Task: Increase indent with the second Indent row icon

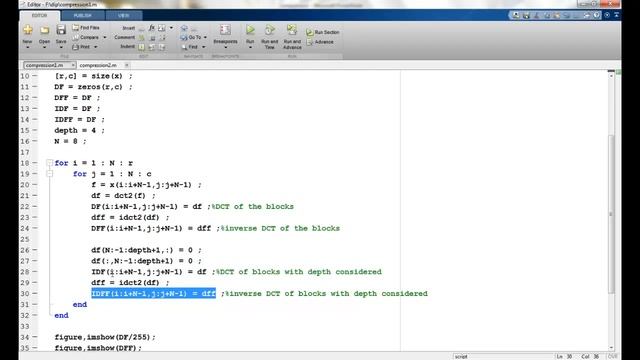Action: [152, 47]
